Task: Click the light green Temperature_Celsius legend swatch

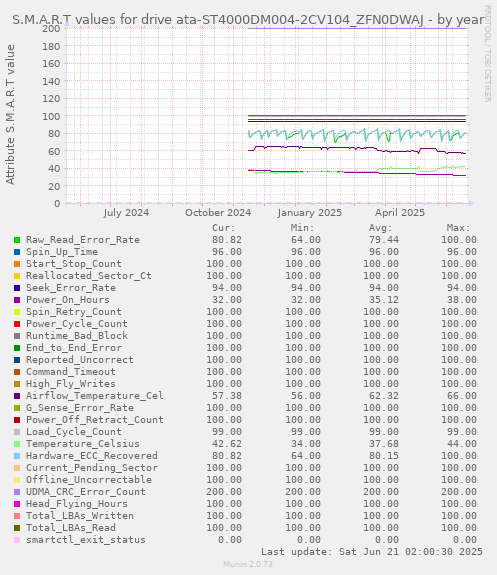Action: (x=17, y=444)
